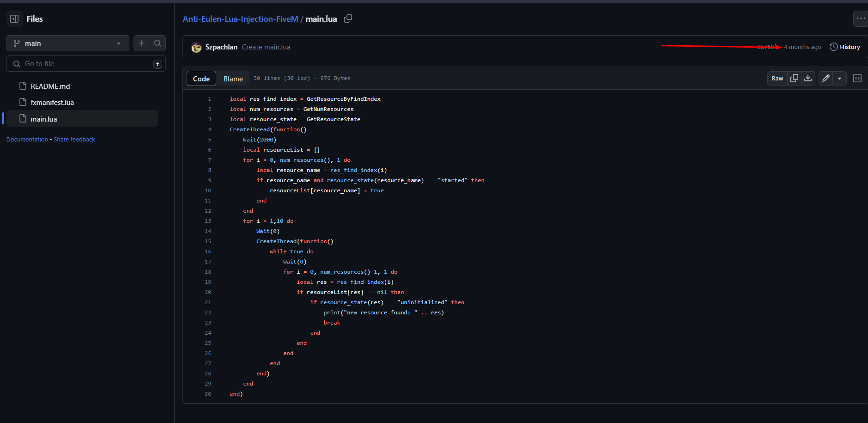Focus the Go to file field

(x=86, y=64)
